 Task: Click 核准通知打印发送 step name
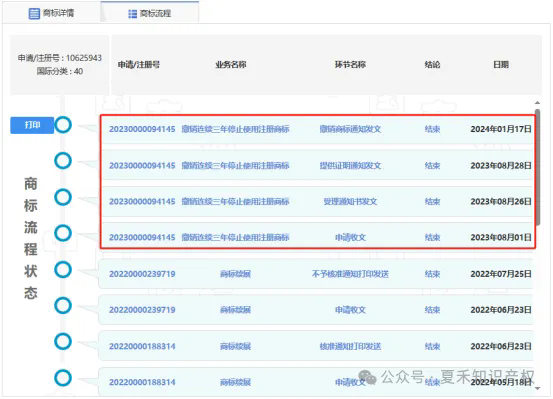(350, 346)
